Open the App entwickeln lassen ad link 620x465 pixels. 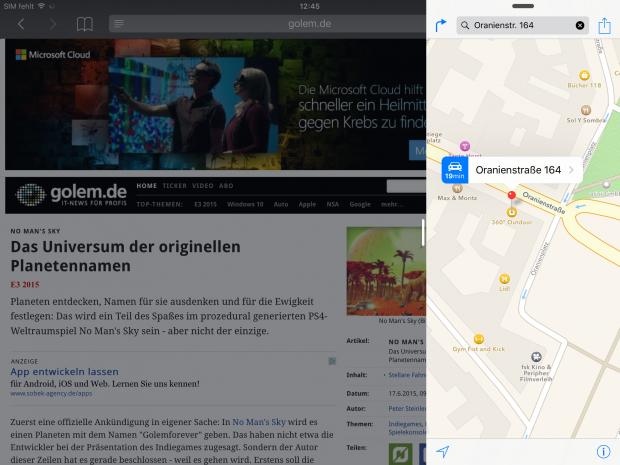tap(64, 372)
